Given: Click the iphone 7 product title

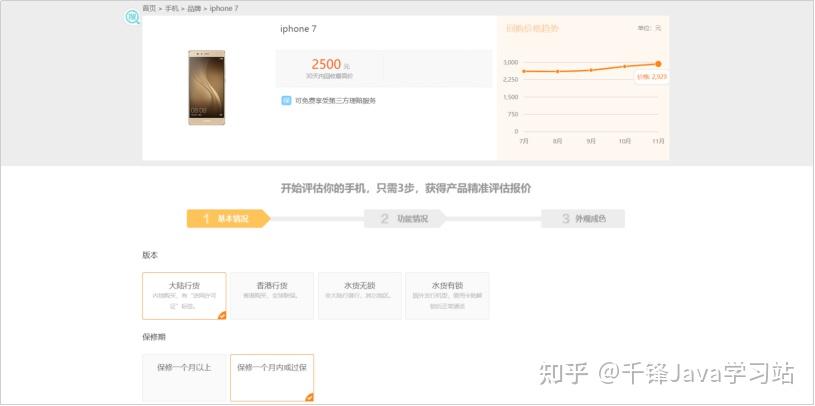Looking at the screenshot, I should (x=298, y=29).
